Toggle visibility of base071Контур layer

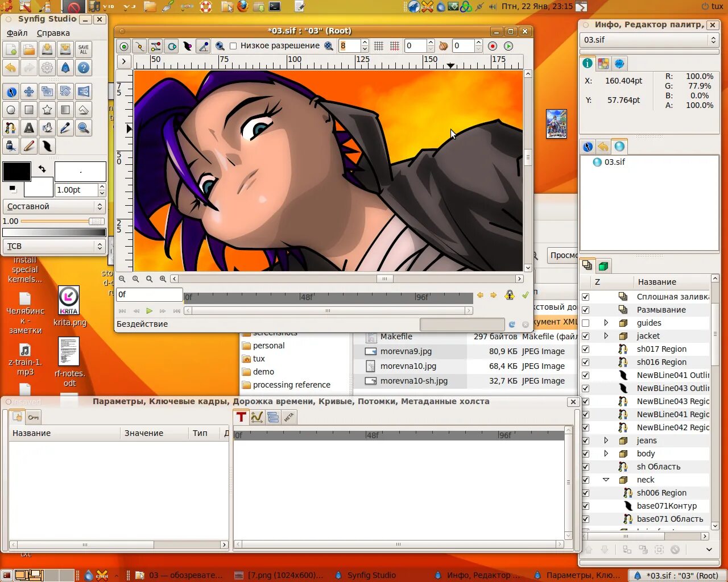[586, 506]
